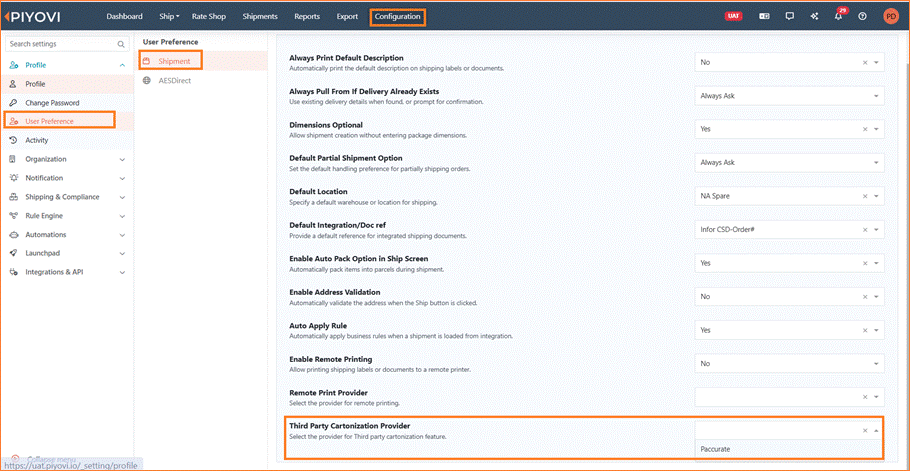Open the chat messages icon
Image resolution: width=910 pixels, height=471 pixels.
789,16
